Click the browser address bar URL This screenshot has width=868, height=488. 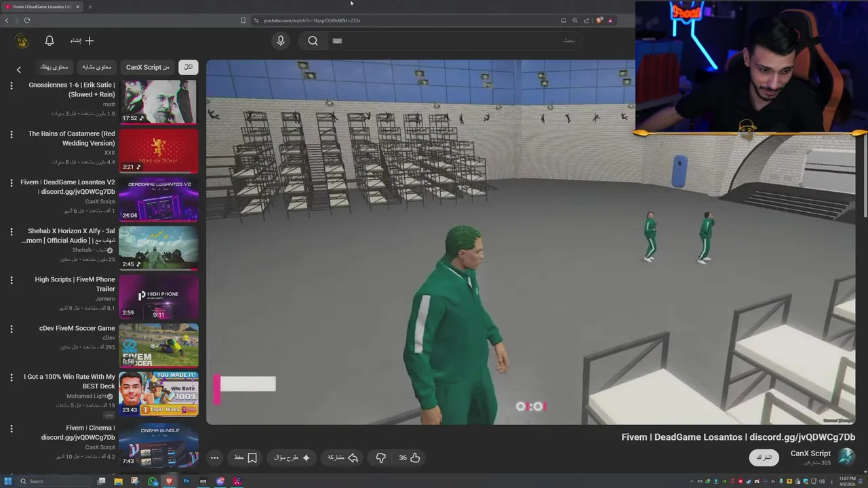pyautogui.click(x=312, y=20)
